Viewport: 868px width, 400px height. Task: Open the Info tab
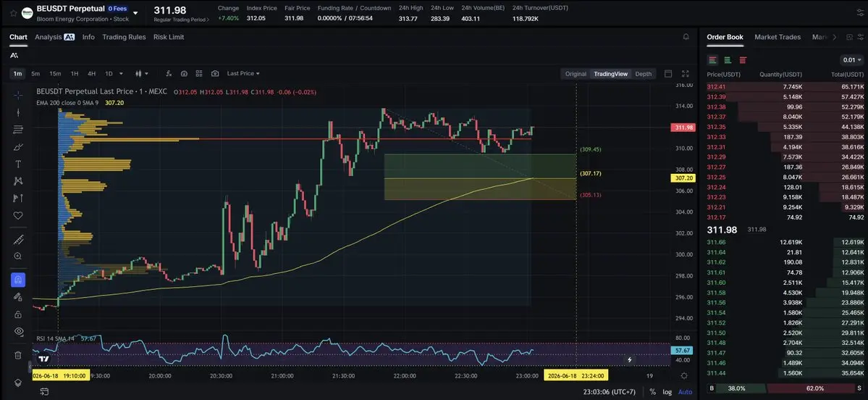pyautogui.click(x=88, y=37)
